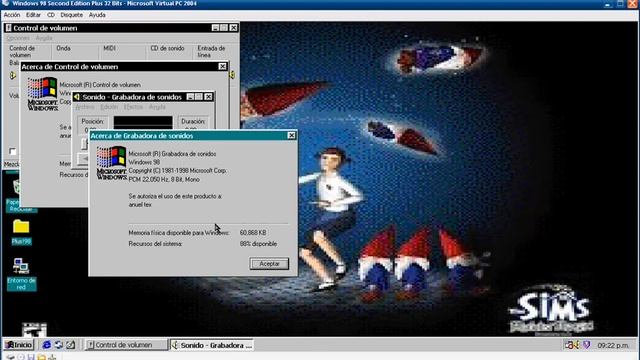Open the Inicio start menu
640x360 pixels.
[x=19, y=345]
